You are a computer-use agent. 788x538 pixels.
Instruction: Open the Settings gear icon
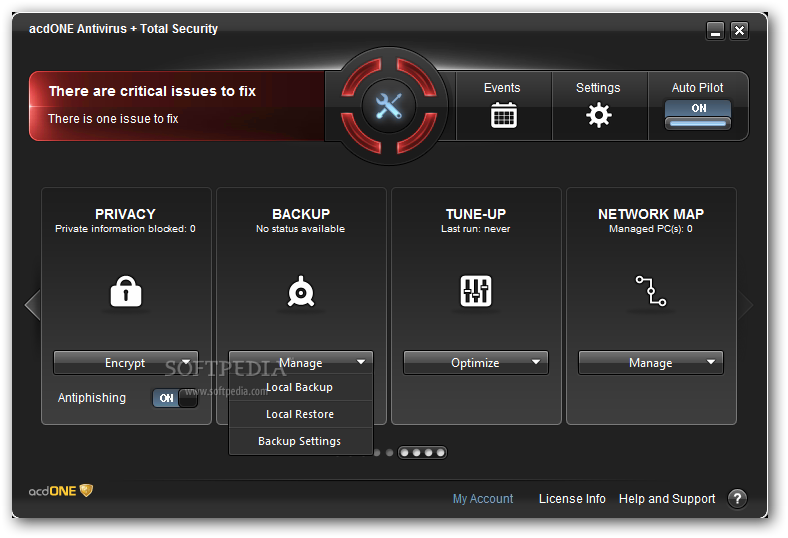pyautogui.click(x=599, y=115)
